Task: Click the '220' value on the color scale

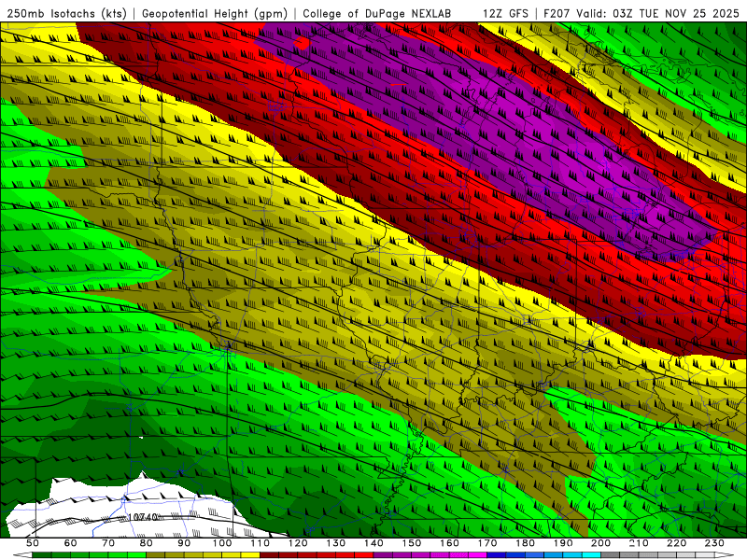Action: pos(676,543)
